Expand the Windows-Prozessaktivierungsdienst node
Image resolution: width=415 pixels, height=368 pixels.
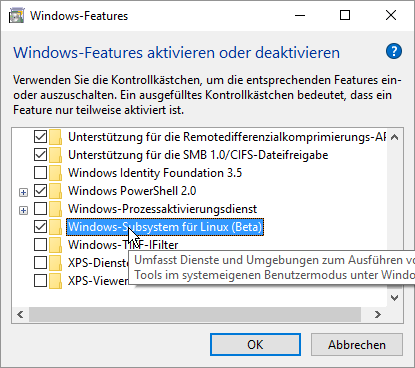point(23,210)
